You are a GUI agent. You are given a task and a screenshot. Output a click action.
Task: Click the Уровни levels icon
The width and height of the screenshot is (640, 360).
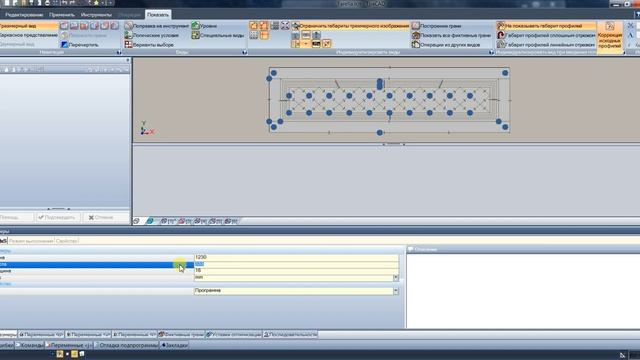click(196, 26)
